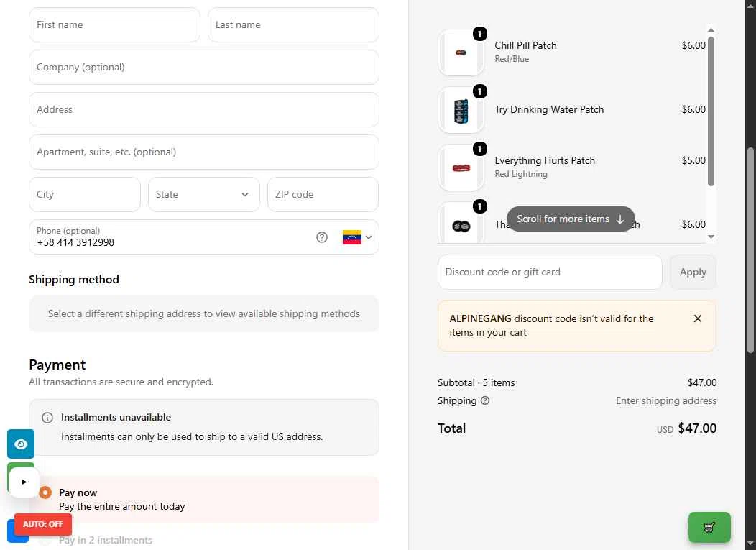The image size is (756, 550).
Task: Click the order summary scroll up arrow
Action: point(711,30)
